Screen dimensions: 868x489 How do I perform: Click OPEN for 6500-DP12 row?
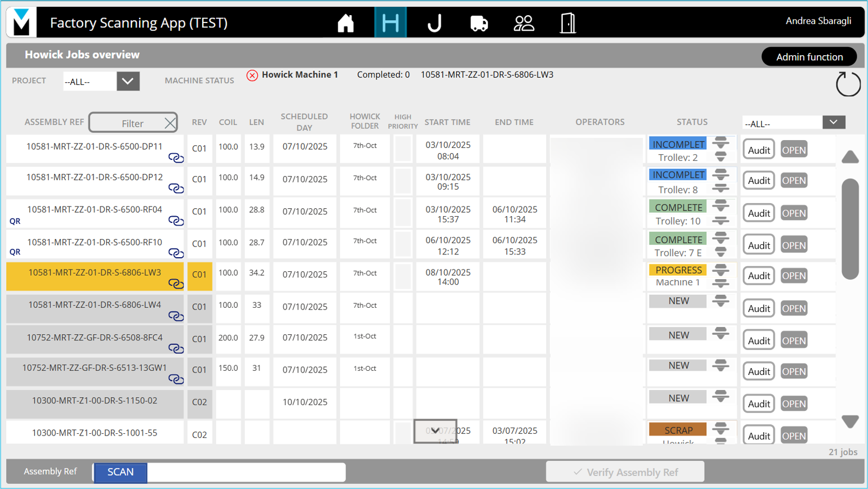coord(794,181)
